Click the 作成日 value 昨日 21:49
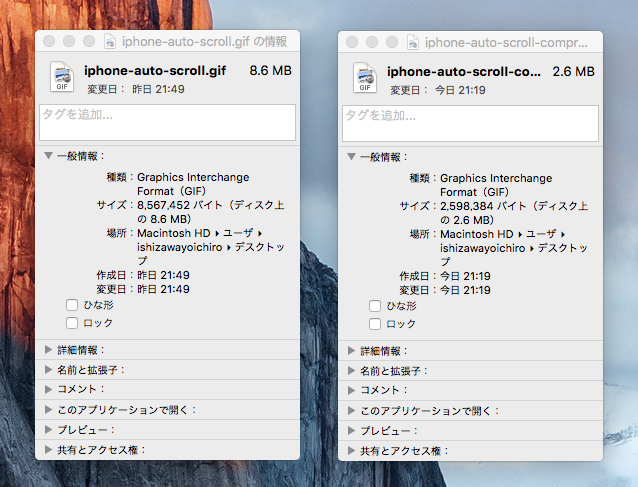 [x=163, y=275]
